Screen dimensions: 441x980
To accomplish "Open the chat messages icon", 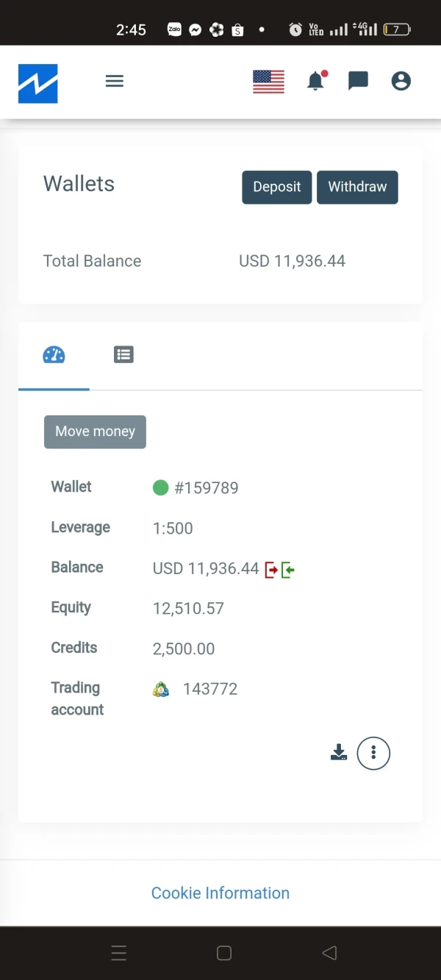I will pyautogui.click(x=358, y=81).
